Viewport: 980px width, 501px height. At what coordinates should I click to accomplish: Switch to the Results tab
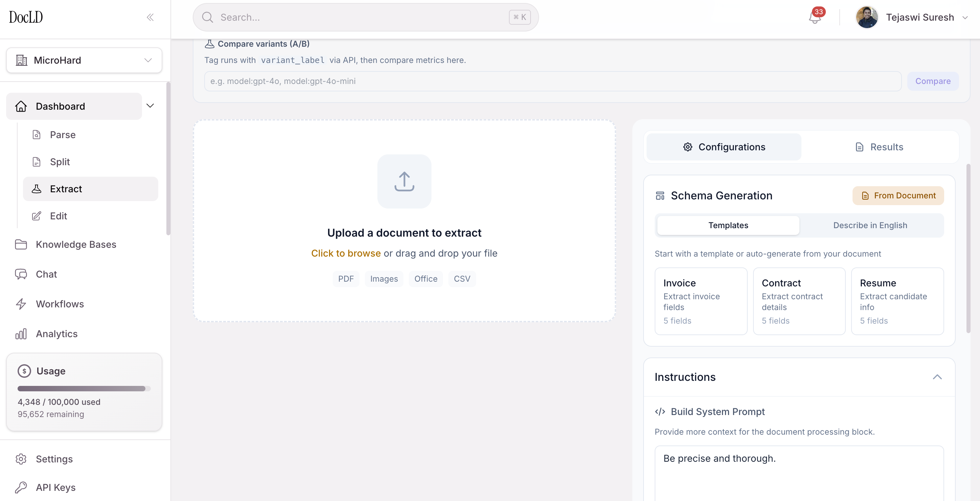tap(879, 147)
